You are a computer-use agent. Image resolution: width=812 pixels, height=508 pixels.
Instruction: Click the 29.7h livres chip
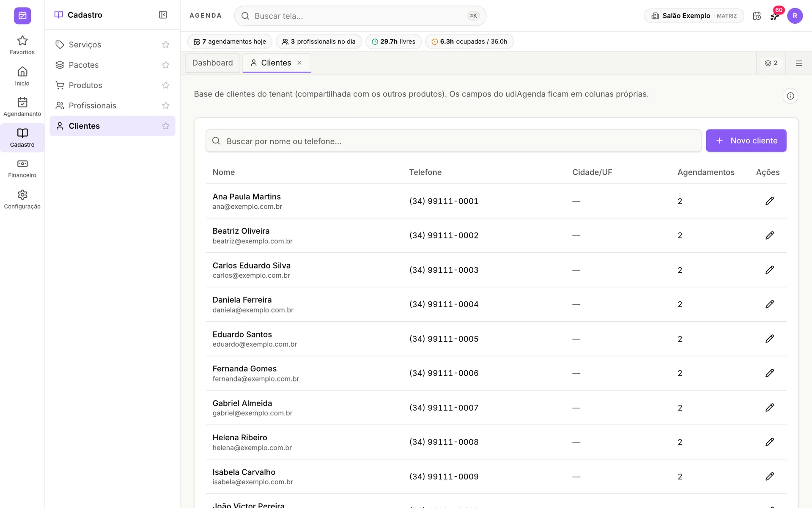point(393,41)
